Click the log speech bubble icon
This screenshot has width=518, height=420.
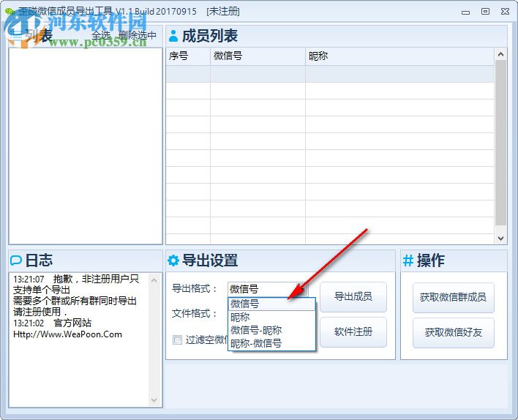click(16, 260)
